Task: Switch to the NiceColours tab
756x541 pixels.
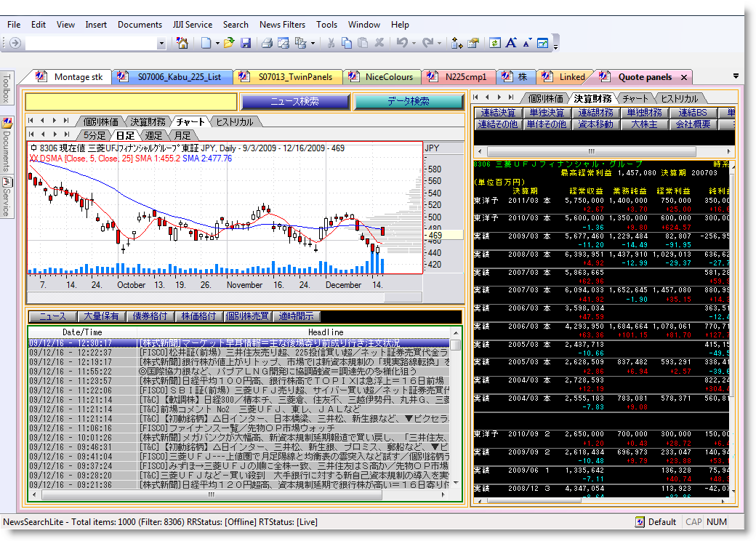Action: click(383, 76)
